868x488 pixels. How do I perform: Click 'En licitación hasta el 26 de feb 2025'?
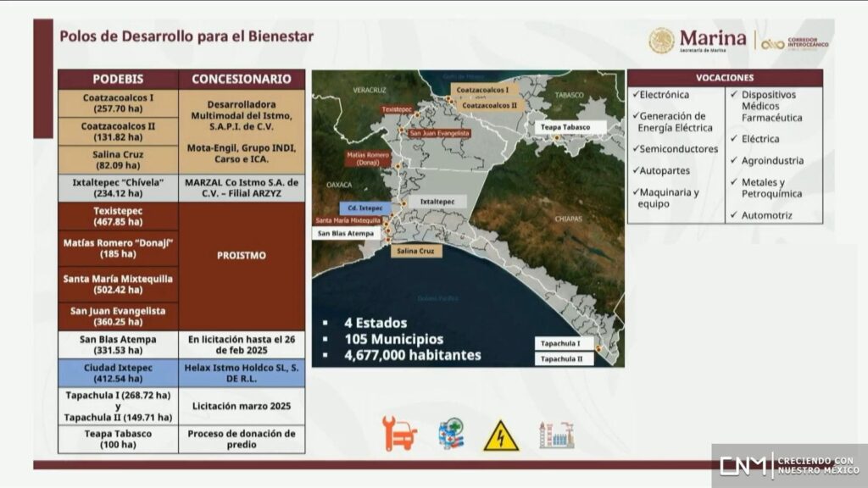coord(242,345)
